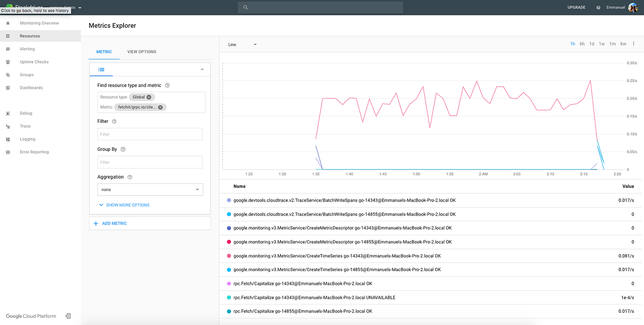
Task: Expand Show More Options
Action: pos(124,205)
